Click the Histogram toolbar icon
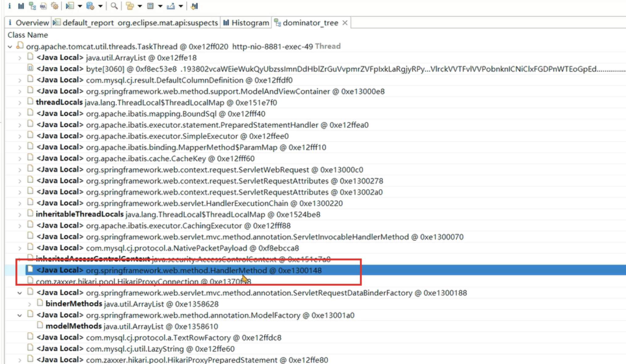Viewport: 626px width, 364px height. (x=21, y=6)
